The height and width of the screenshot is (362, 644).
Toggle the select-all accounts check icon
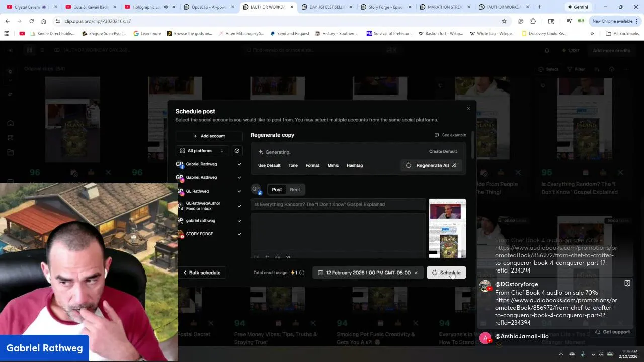pyautogui.click(x=237, y=151)
